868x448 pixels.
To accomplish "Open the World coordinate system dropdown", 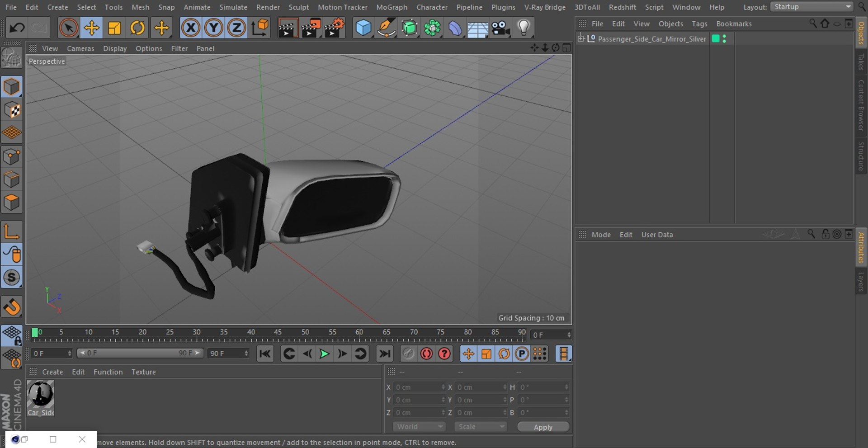I will pyautogui.click(x=419, y=427).
